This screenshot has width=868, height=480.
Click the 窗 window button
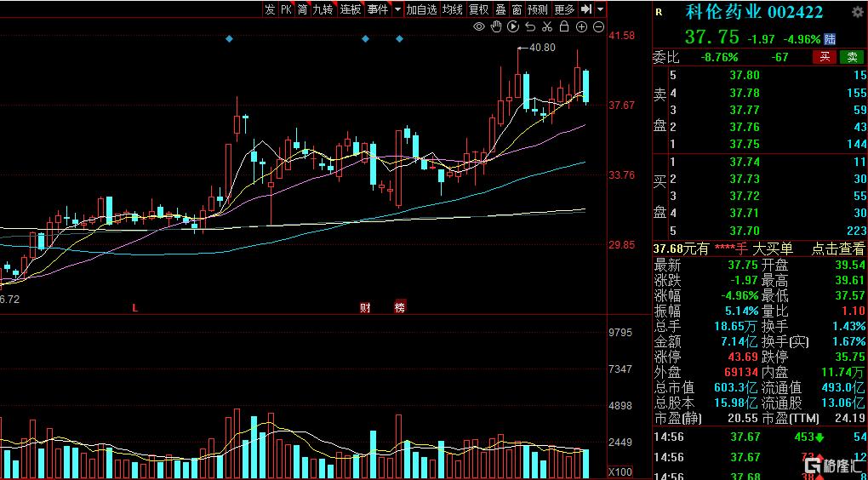(x=517, y=9)
